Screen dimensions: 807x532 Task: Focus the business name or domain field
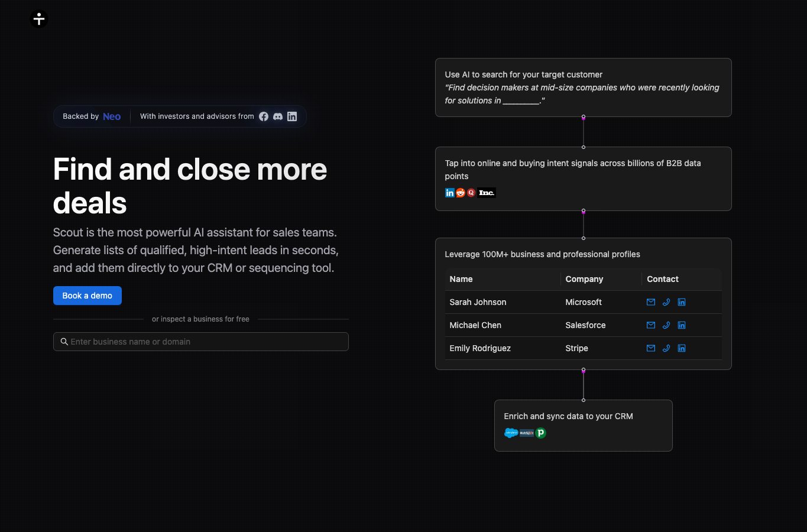[201, 342]
